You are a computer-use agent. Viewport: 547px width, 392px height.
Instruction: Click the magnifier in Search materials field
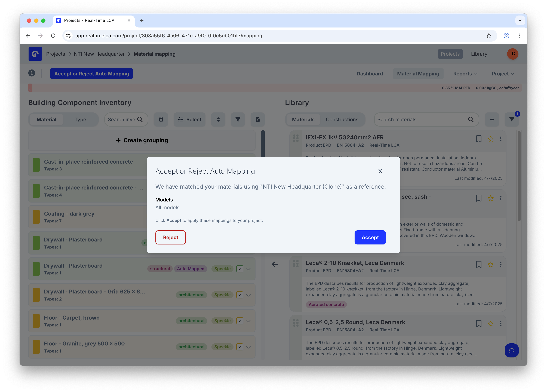pos(471,119)
